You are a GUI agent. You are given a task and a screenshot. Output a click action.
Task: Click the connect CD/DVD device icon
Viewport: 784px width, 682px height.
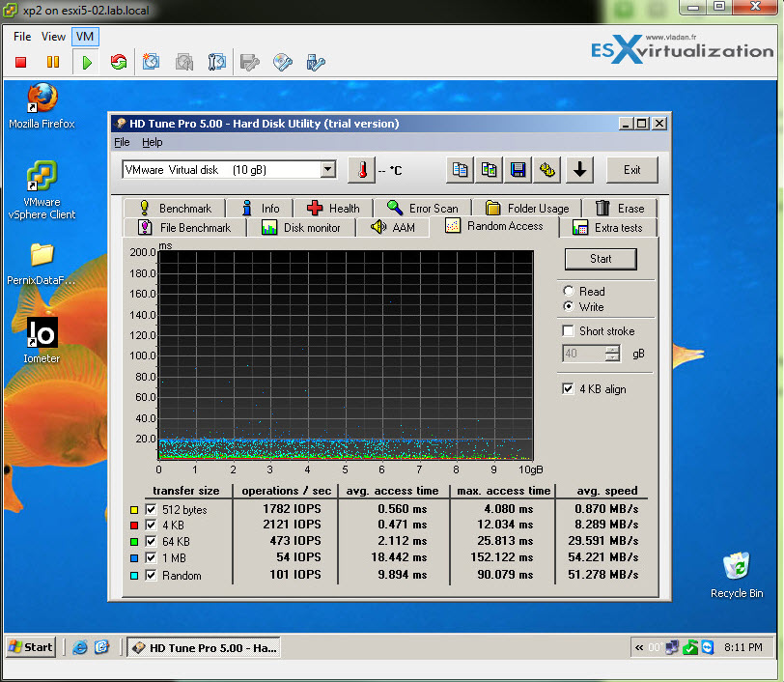pos(283,62)
